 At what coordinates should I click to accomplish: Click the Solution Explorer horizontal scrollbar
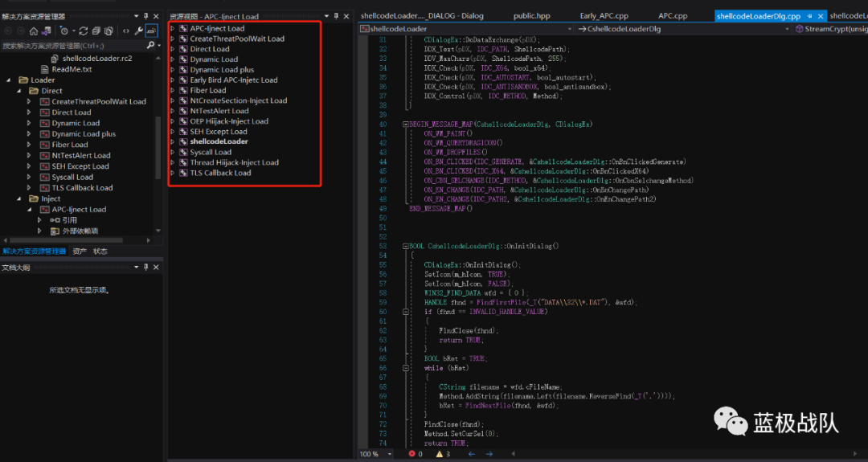(x=67, y=241)
